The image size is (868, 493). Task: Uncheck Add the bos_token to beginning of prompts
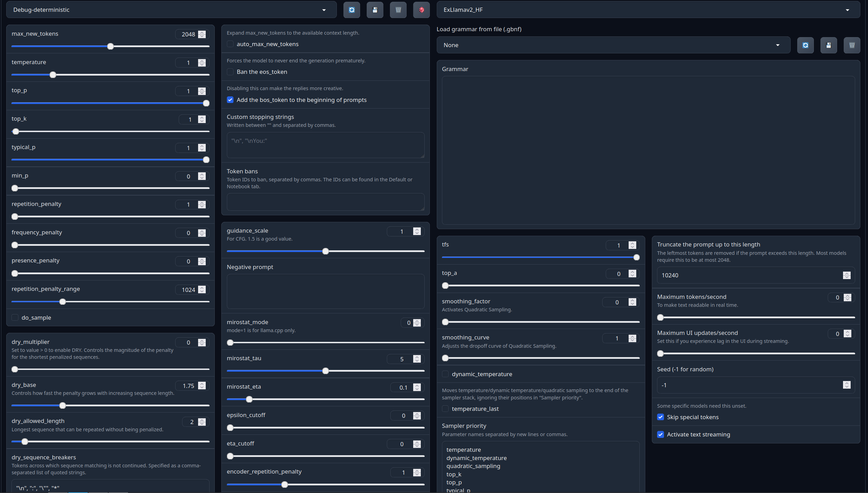(x=230, y=100)
